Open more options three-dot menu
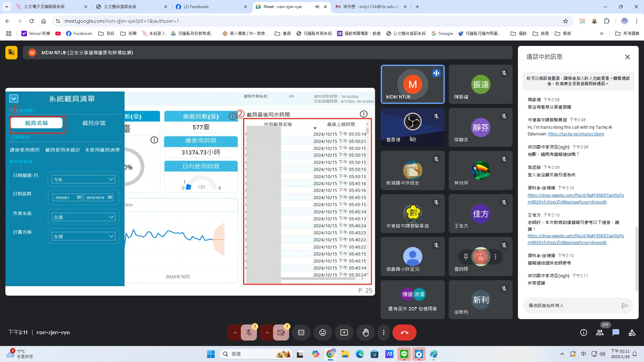Screen dimensions: 644x362 (x=383, y=333)
